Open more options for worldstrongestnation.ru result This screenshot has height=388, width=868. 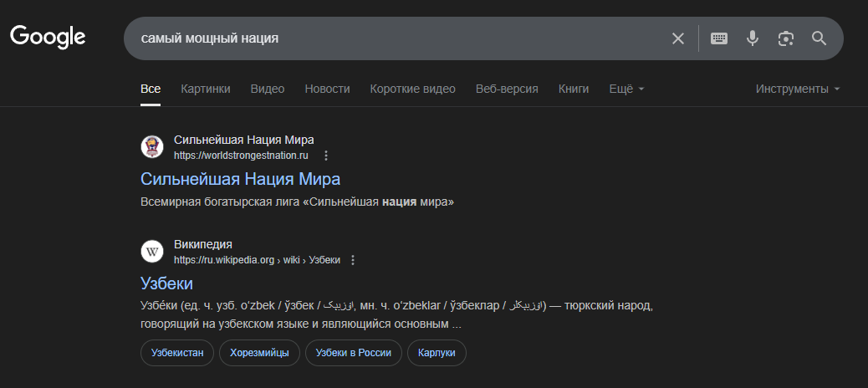click(326, 156)
